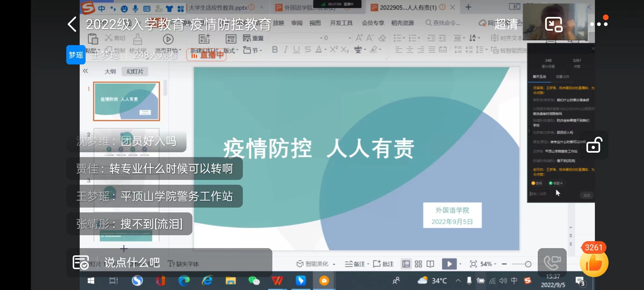Open the three-dots more options menu
This screenshot has width=644, height=290.
click(599, 24)
